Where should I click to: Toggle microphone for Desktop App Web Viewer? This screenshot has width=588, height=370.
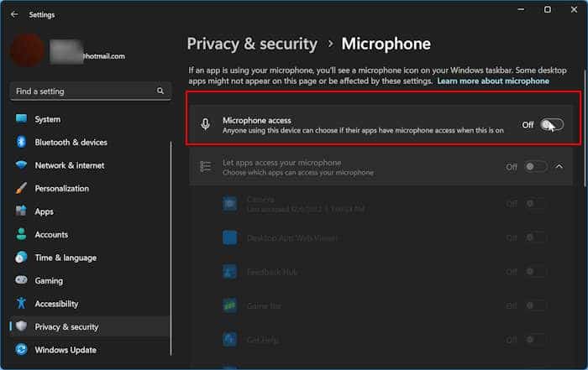point(535,237)
